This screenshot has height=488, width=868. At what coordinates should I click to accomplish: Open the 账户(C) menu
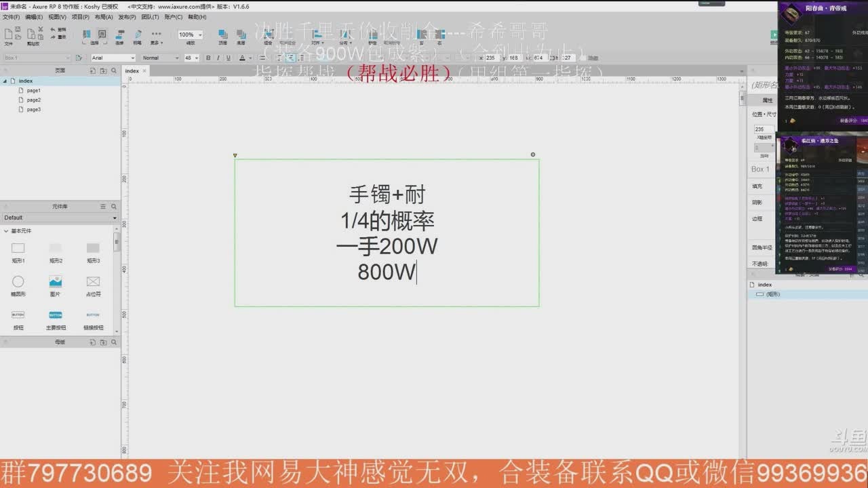[173, 17]
